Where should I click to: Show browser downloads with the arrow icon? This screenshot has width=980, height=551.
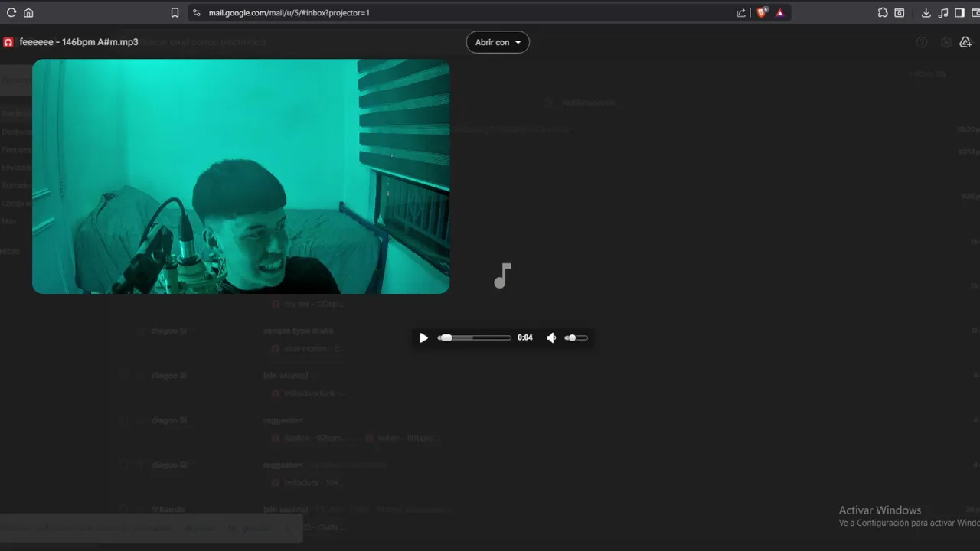(x=926, y=12)
